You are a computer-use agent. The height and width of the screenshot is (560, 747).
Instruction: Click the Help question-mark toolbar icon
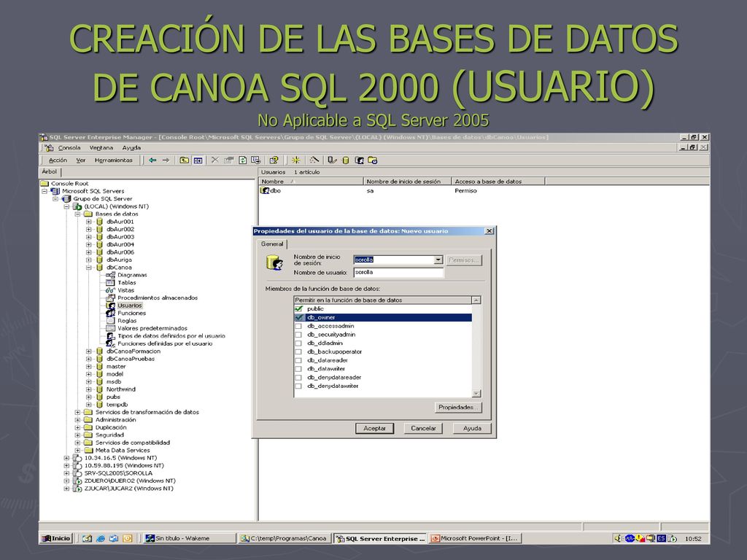click(274, 160)
